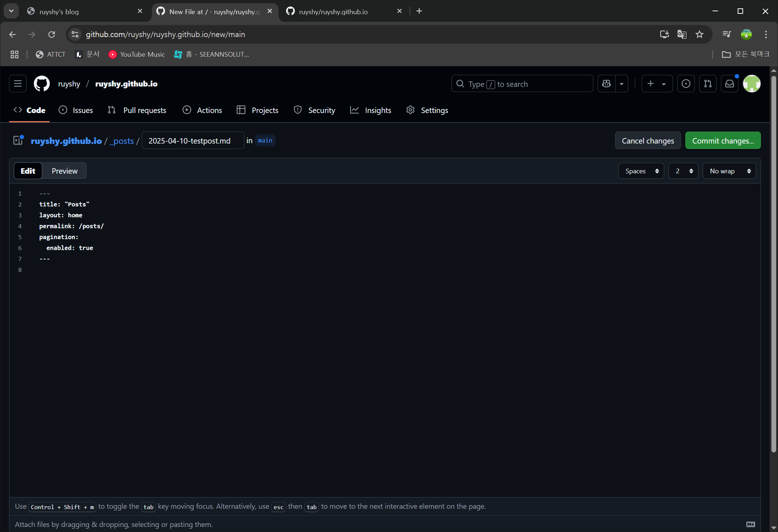Open your profile avatar menu
The height and width of the screenshot is (532, 778).
(752, 84)
